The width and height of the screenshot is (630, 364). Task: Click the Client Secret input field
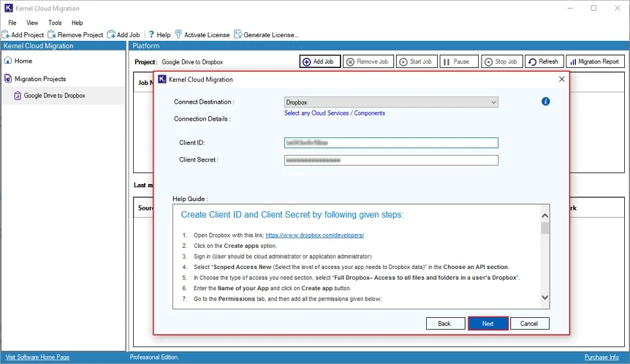click(x=391, y=160)
